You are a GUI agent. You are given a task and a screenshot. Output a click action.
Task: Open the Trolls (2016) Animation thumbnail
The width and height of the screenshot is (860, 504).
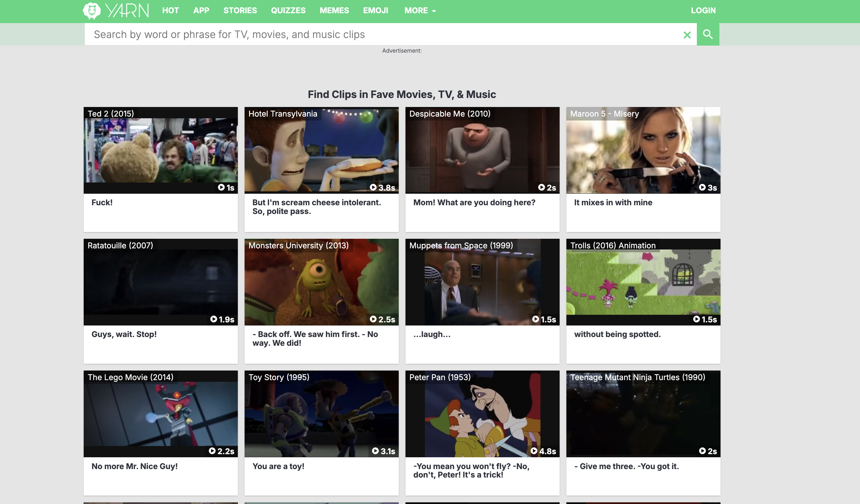click(643, 282)
